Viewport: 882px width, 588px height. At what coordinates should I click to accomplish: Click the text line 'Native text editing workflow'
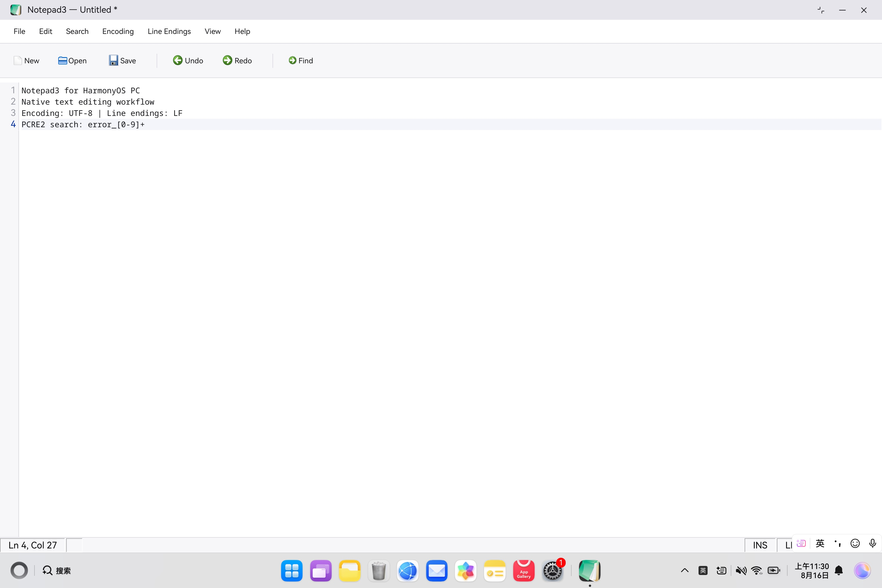click(x=88, y=102)
